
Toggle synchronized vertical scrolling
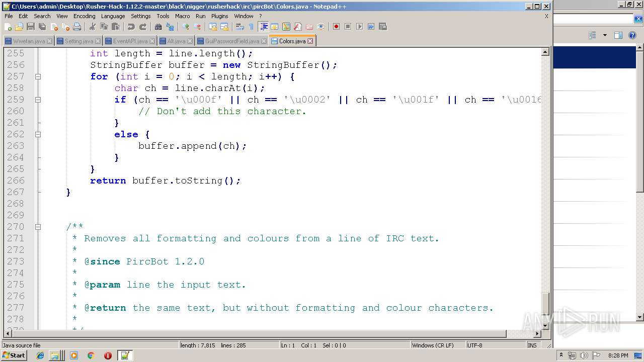(213, 27)
